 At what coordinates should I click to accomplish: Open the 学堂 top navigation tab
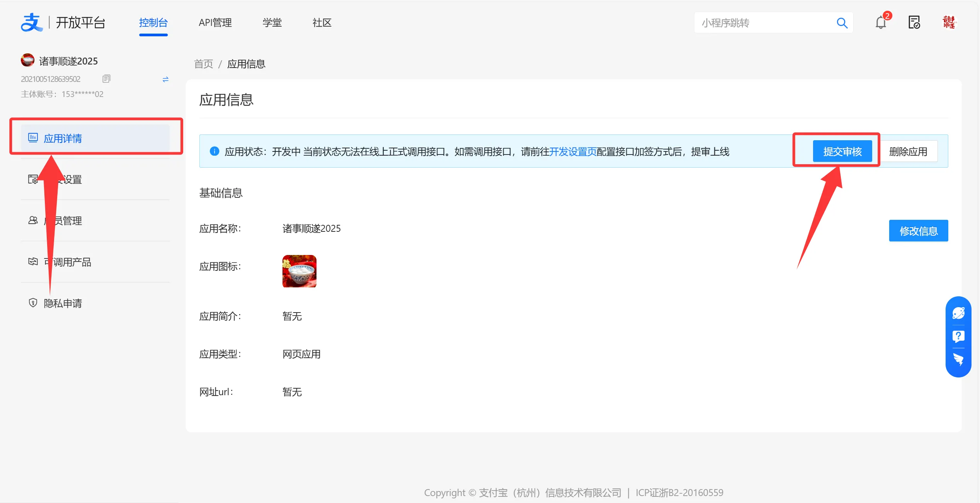pyautogui.click(x=272, y=23)
